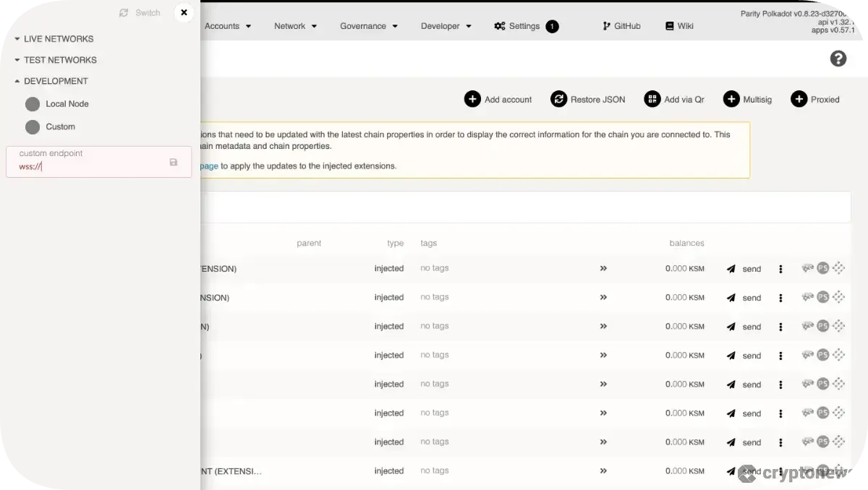The height and width of the screenshot is (490, 868).
Task: Click the GitHub icon in the top bar
Action: pyautogui.click(x=605, y=26)
